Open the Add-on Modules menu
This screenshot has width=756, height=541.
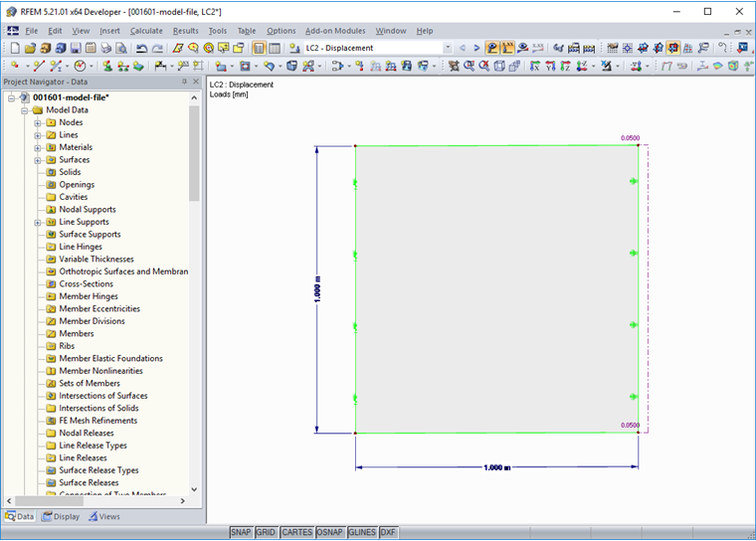click(x=335, y=31)
